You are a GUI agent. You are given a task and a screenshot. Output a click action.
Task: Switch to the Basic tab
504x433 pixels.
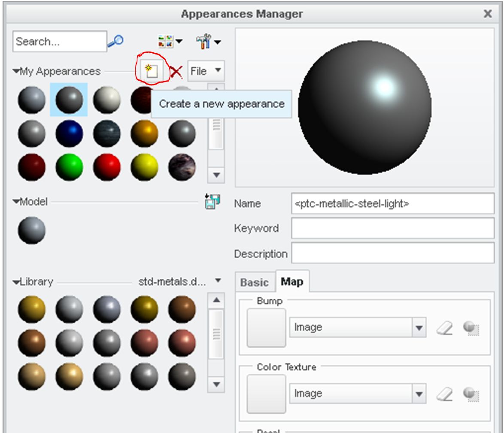click(255, 282)
